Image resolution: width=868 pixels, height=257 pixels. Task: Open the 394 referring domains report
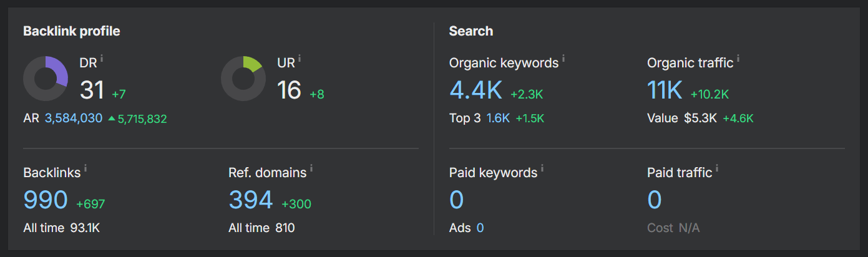coord(251,200)
